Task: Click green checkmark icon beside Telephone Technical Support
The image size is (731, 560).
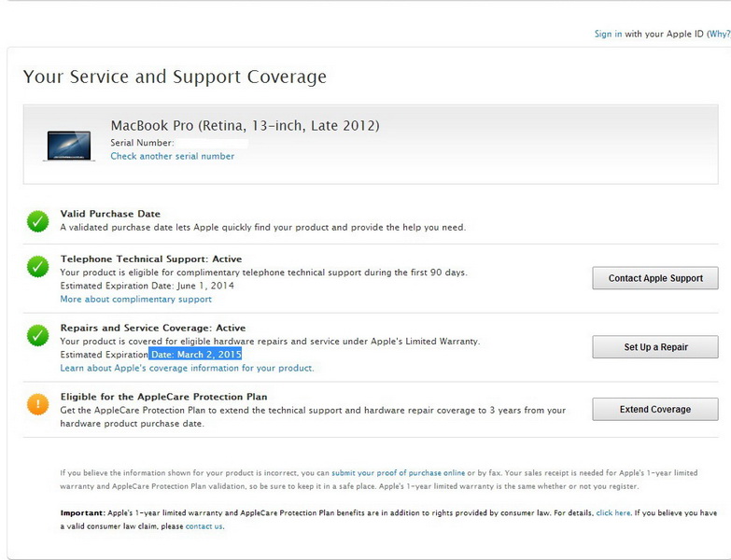Action: click(x=37, y=267)
